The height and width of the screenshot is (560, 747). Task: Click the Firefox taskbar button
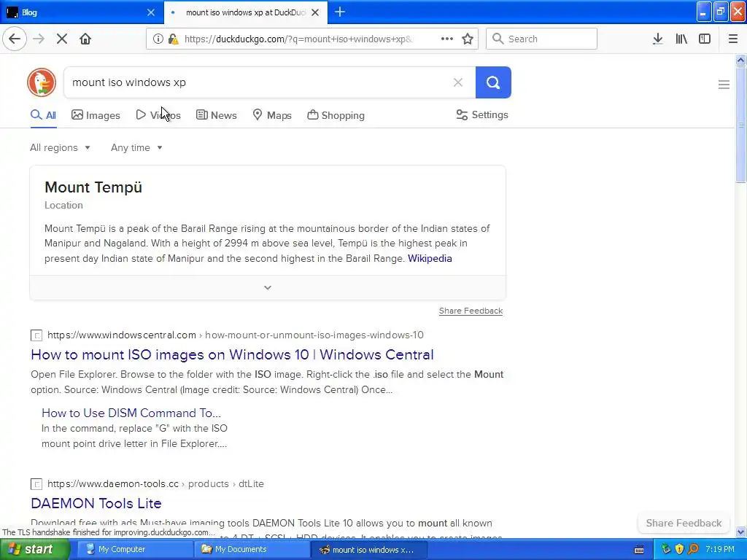(x=369, y=549)
